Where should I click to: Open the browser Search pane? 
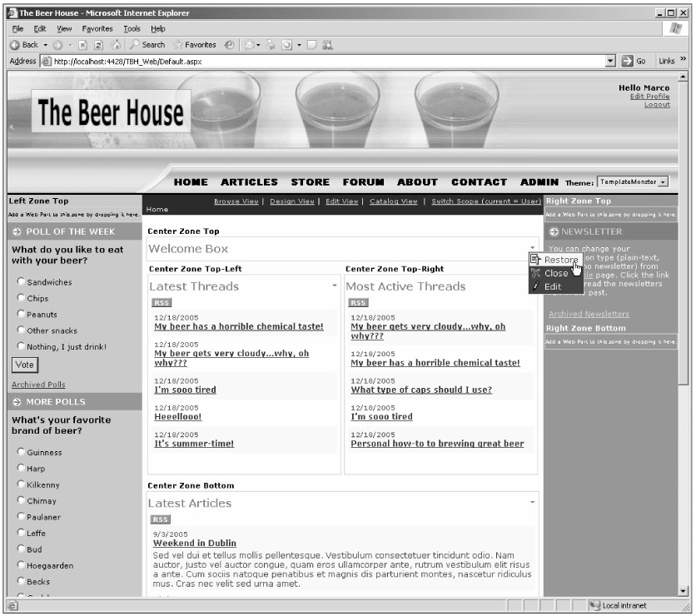147,45
